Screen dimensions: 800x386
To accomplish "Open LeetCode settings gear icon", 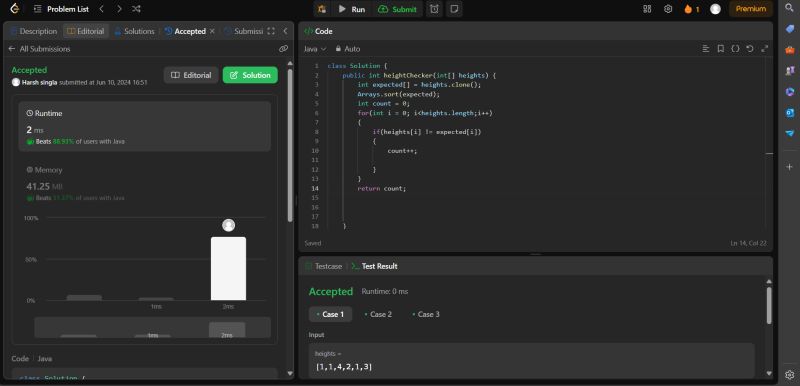I will pos(668,9).
